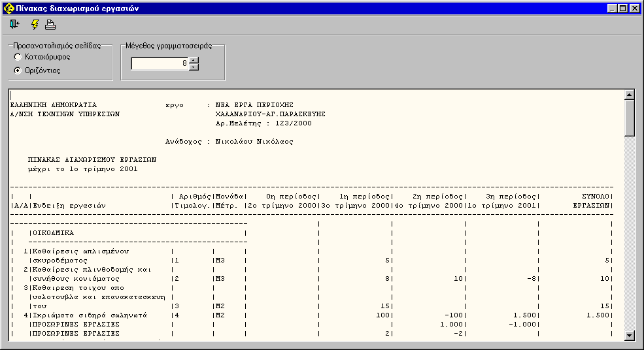Click the exit door icon in toolbar
Viewport: 644px width, 350px height.
coord(15,25)
